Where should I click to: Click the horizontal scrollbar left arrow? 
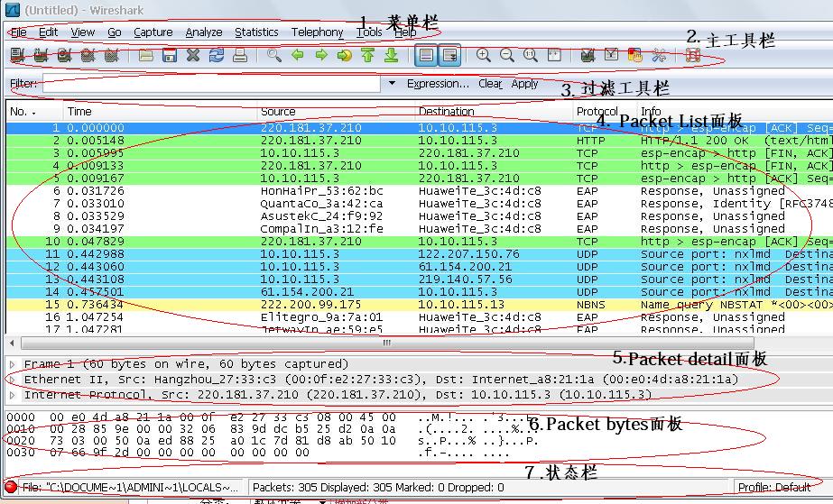(12, 343)
